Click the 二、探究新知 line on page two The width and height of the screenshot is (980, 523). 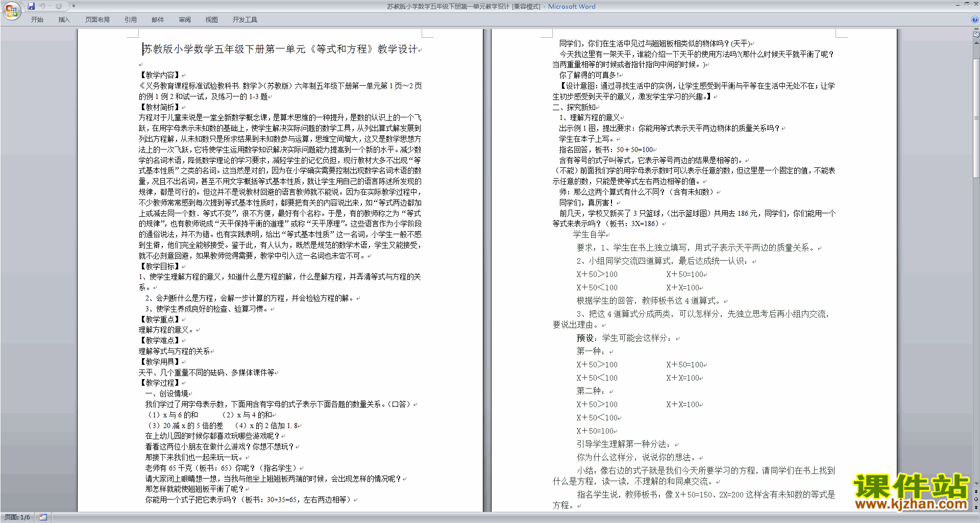pyautogui.click(x=574, y=107)
